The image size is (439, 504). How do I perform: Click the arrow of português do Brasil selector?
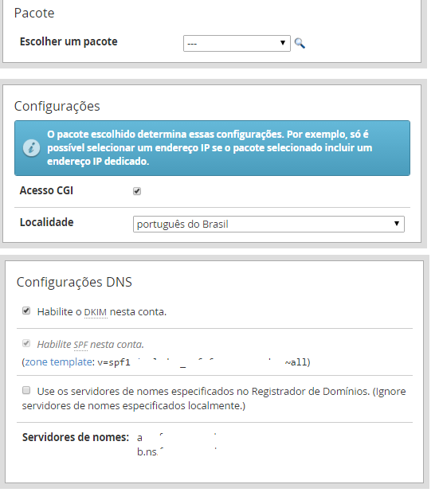coord(397,224)
